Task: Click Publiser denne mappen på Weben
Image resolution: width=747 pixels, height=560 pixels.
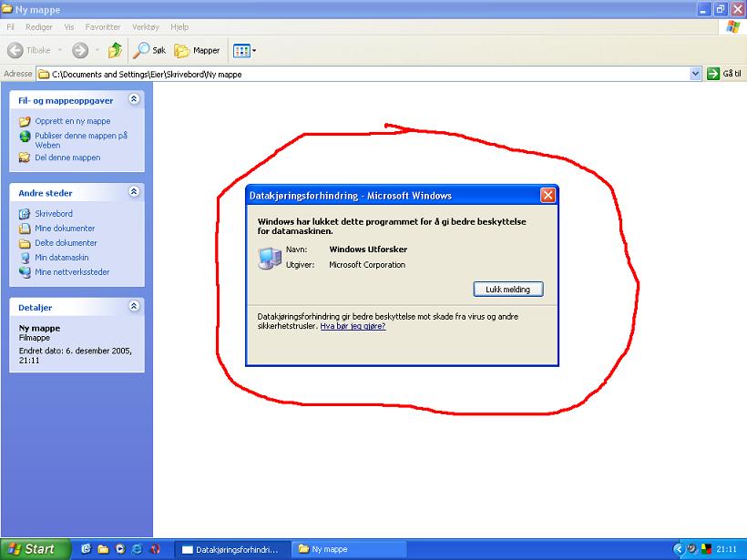Action: pyautogui.click(x=81, y=140)
